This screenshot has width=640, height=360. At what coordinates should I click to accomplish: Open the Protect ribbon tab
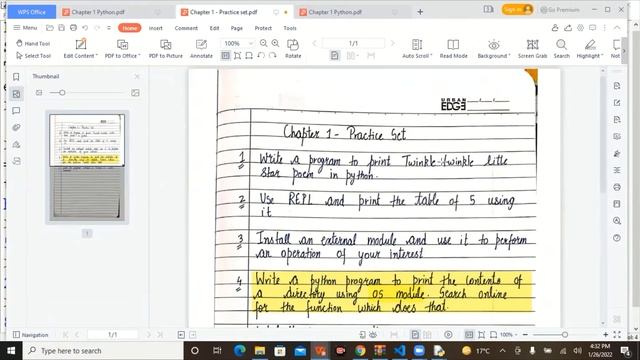pos(263,28)
